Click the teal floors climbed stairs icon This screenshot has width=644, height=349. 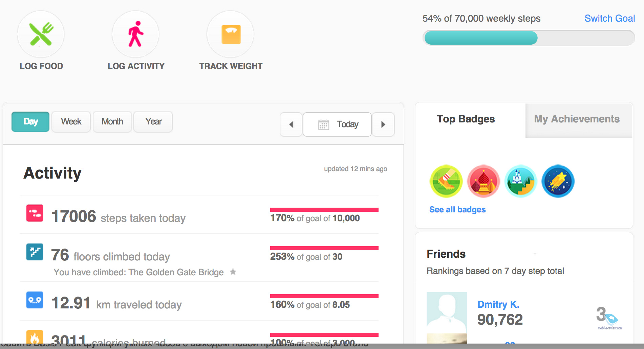[35, 252]
